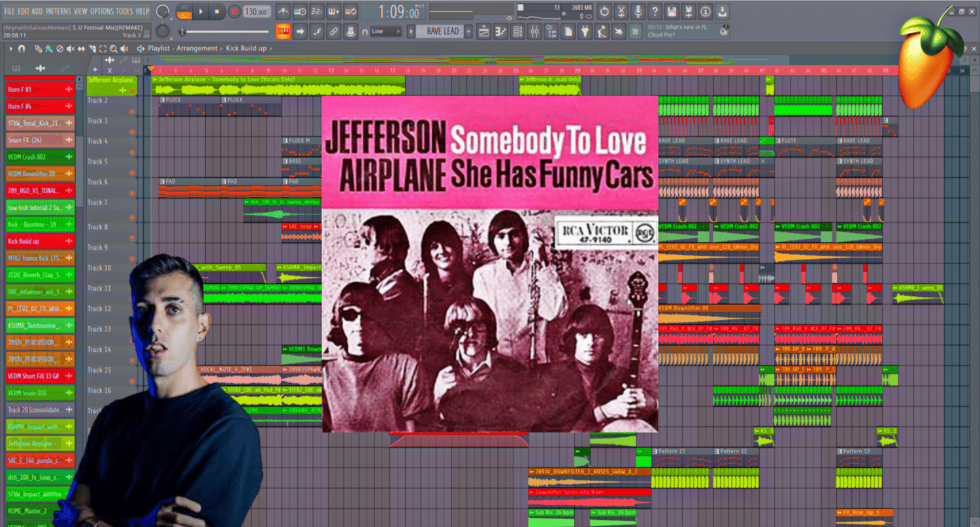This screenshot has width=980, height=527.
Task: Toggle Pat/Song mode switch
Action: [x=184, y=12]
